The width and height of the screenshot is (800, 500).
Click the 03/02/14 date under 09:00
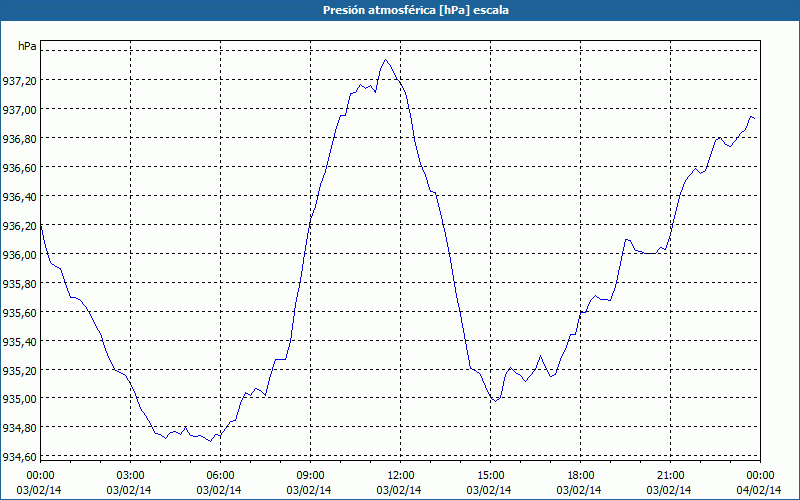click(x=309, y=490)
